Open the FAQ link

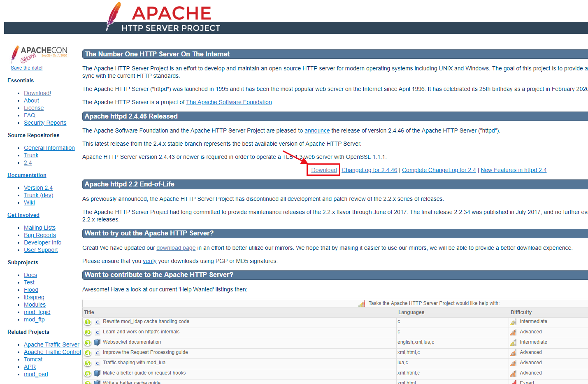point(30,115)
